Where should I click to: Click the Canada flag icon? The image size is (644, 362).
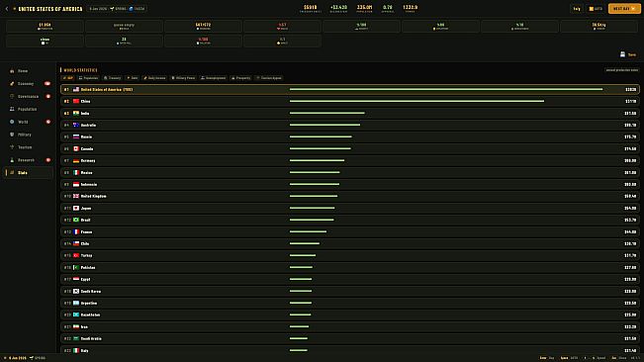tap(76, 148)
